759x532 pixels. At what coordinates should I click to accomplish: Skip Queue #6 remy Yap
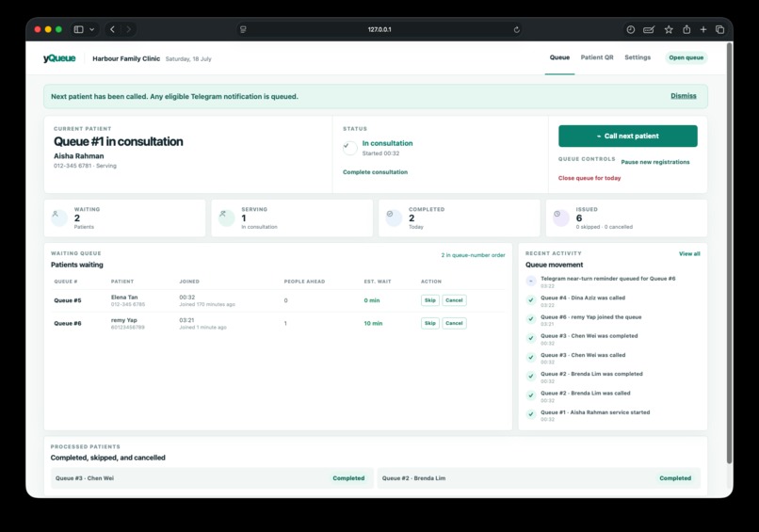coord(429,323)
